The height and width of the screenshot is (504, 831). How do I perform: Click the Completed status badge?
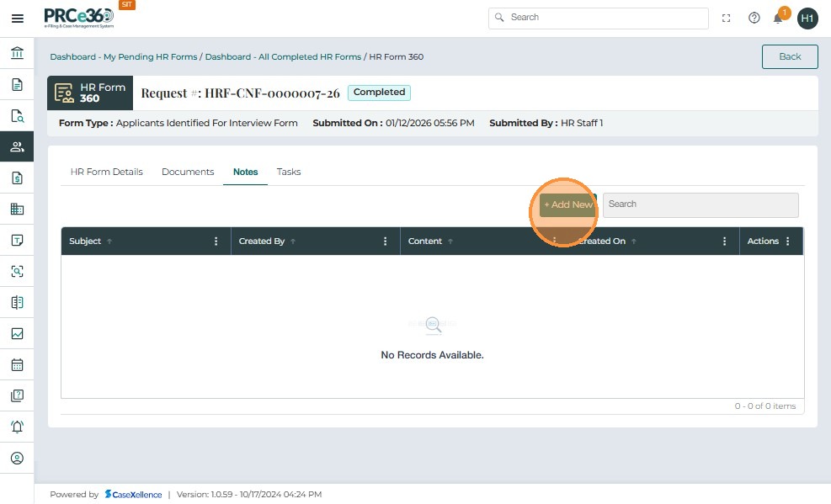379,92
